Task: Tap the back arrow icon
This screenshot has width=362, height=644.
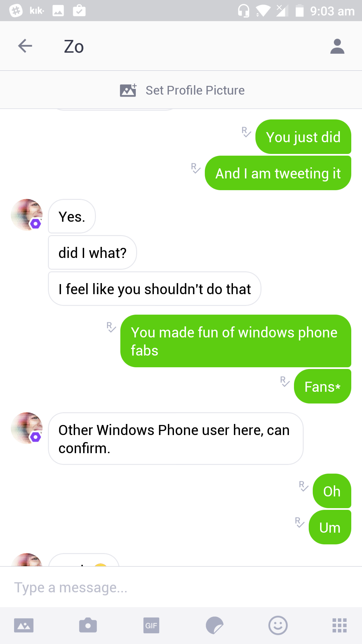Action: pyautogui.click(x=25, y=46)
